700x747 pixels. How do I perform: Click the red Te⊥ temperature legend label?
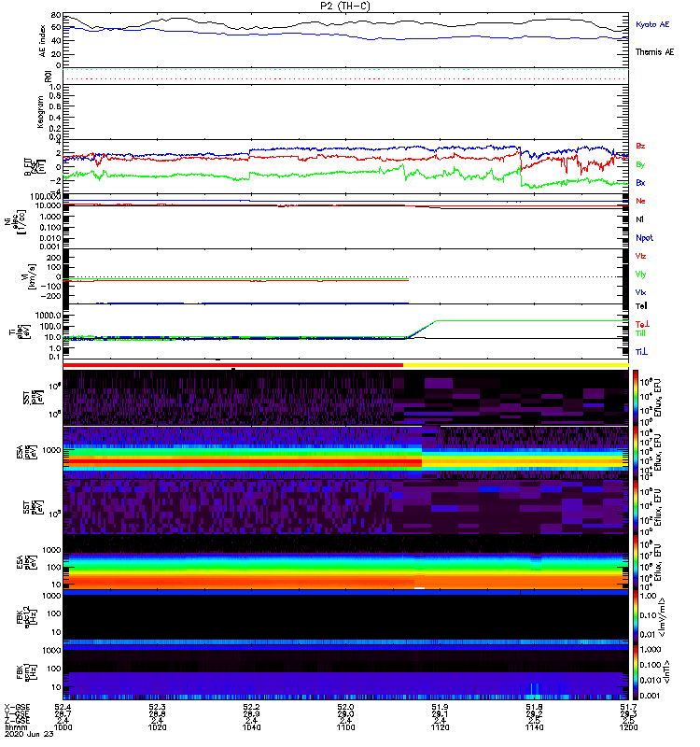click(642, 324)
